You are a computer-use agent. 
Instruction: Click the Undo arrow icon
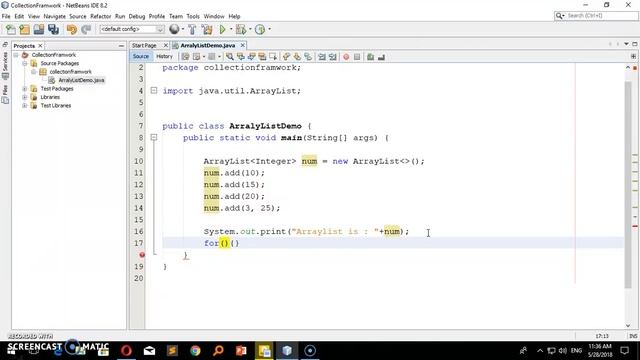pyautogui.click(x=72, y=29)
